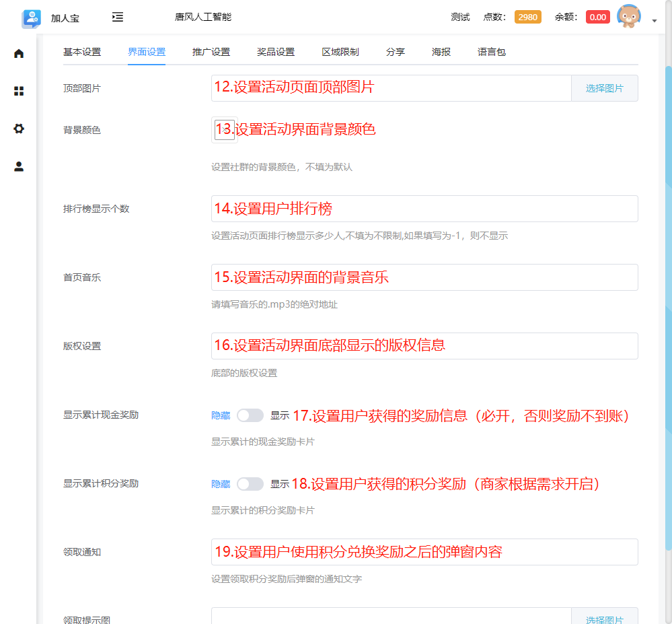Viewport: 672px width, 624px height.
Task: Click the vertical page scrollbar
Action: pos(669,307)
